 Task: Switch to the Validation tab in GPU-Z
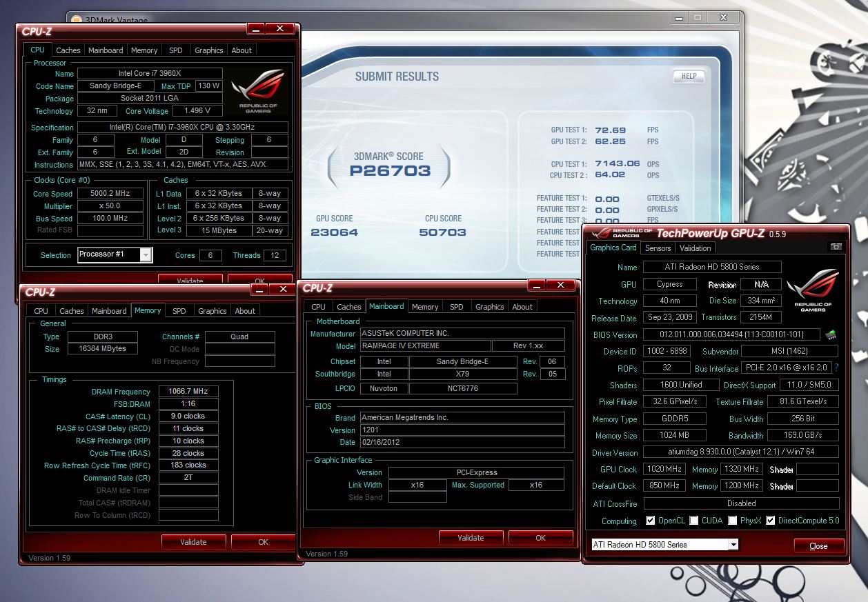(x=695, y=248)
